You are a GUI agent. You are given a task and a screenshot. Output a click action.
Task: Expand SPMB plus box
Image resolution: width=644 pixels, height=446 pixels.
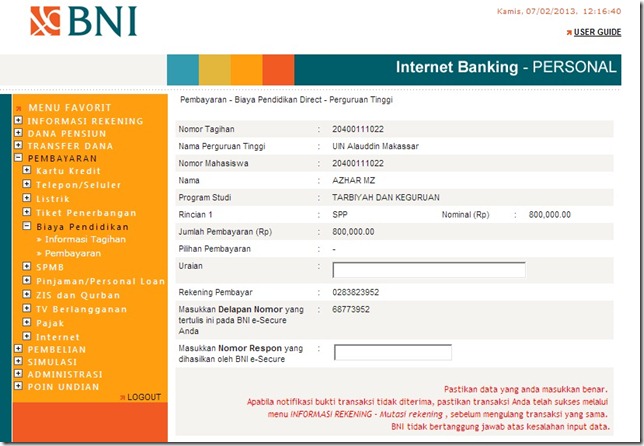point(27,266)
